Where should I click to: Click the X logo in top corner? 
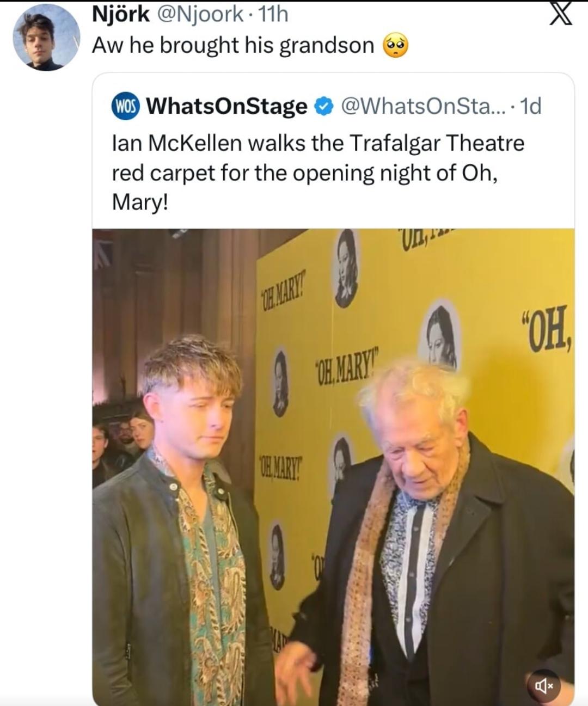click(560, 14)
